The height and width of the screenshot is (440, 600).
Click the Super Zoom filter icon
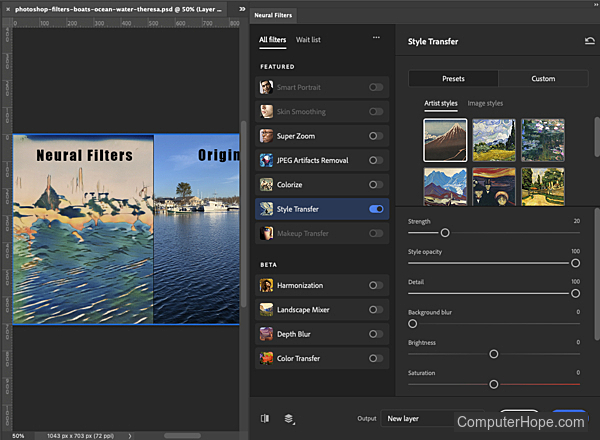click(266, 136)
